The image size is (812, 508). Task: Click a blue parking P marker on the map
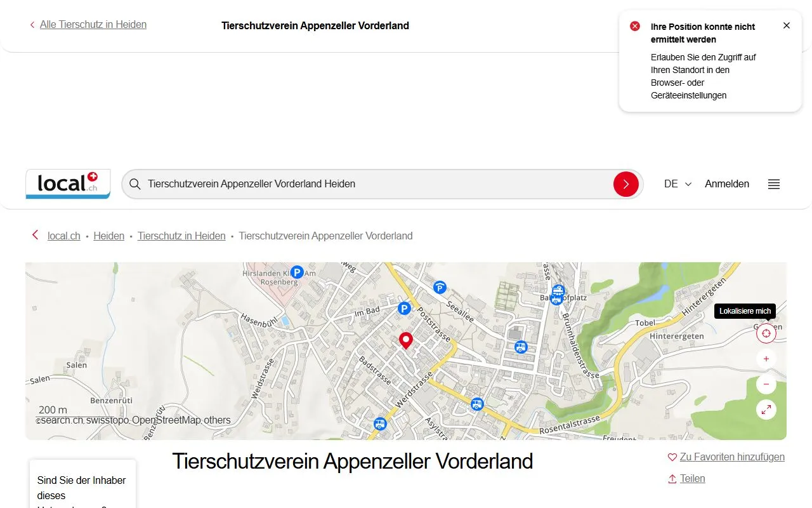coord(405,308)
